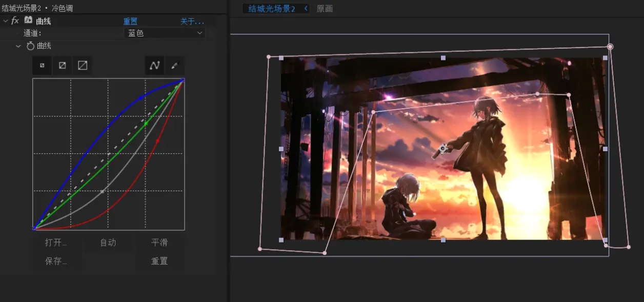Collapse the 曲线 effect group chevron beside fx
This screenshot has height=302, width=644.
point(6,21)
